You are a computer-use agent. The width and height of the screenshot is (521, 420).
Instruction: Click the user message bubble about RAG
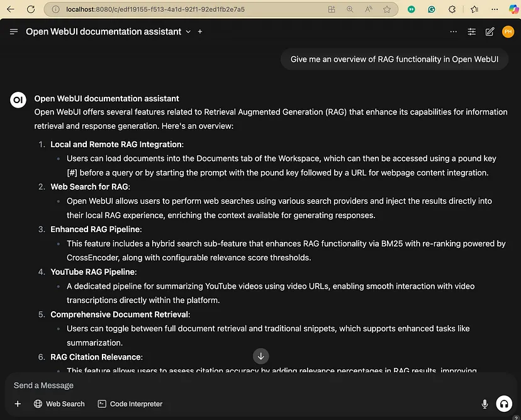coord(395,59)
